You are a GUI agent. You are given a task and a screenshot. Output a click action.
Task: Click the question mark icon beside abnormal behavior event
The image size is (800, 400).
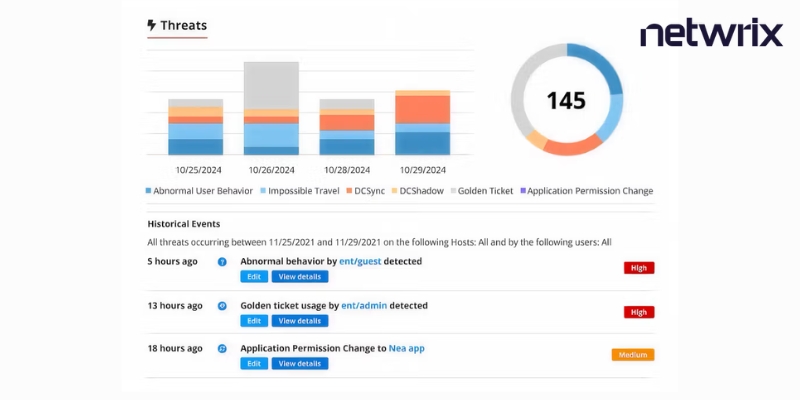[222, 262]
